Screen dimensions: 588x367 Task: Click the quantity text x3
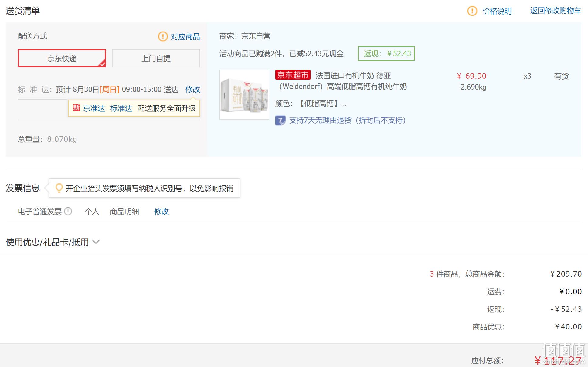click(527, 76)
